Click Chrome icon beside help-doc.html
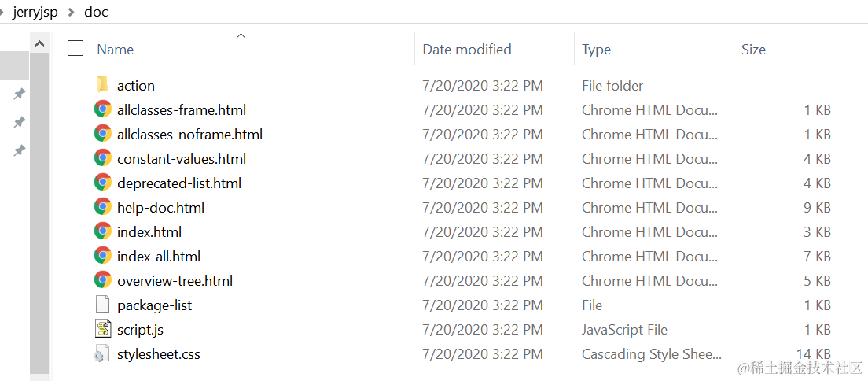Viewport: 868px width, 381px height. click(102, 207)
